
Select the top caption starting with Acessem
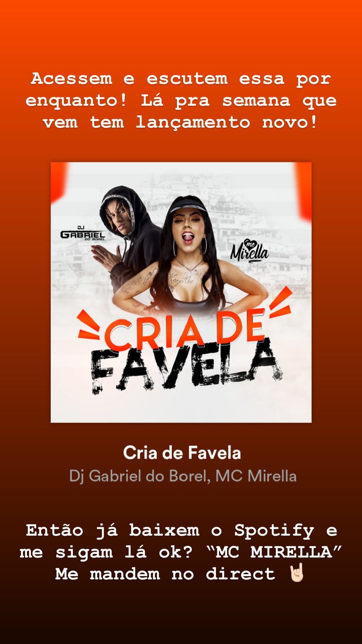[x=181, y=100]
